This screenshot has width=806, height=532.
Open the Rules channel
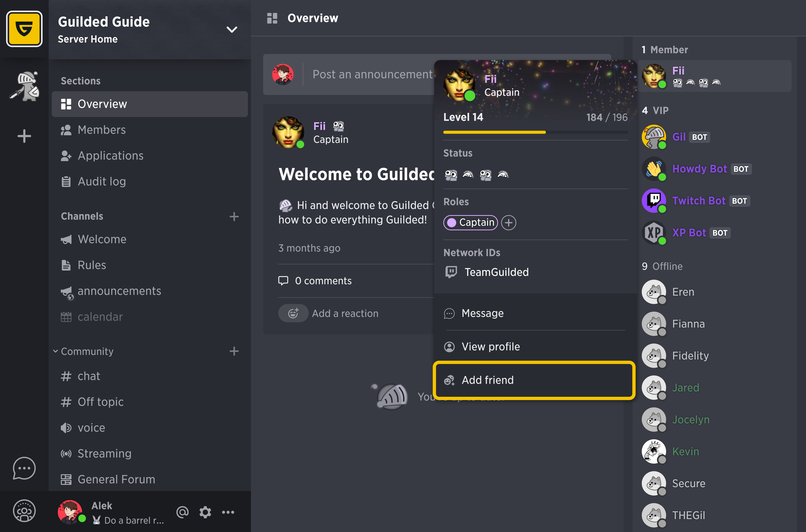point(150,265)
